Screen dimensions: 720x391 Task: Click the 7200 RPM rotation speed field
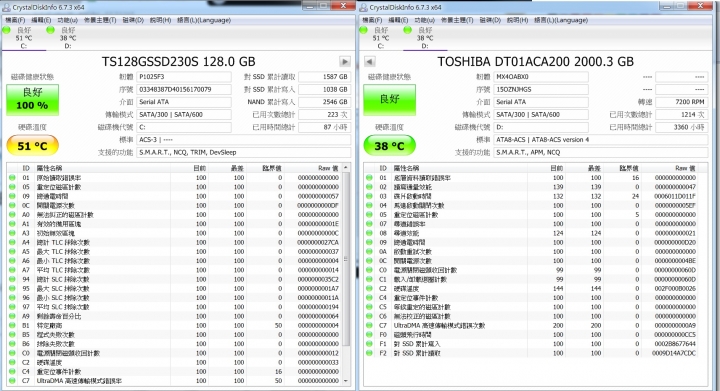[x=681, y=102]
